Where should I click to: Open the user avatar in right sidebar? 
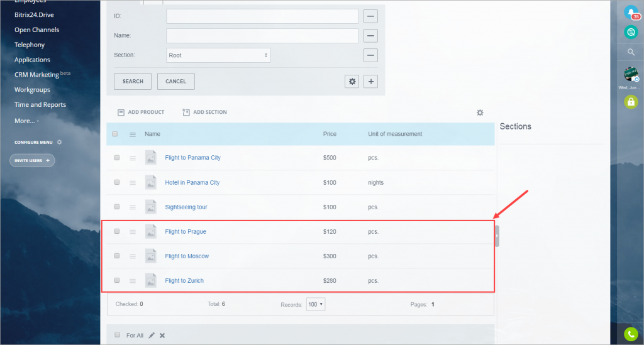[x=631, y=74]
